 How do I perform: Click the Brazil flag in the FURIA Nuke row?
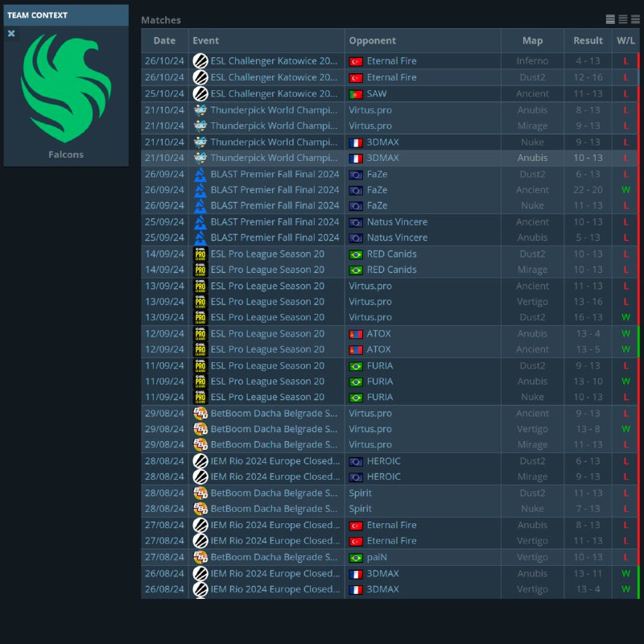click(356, 398)
